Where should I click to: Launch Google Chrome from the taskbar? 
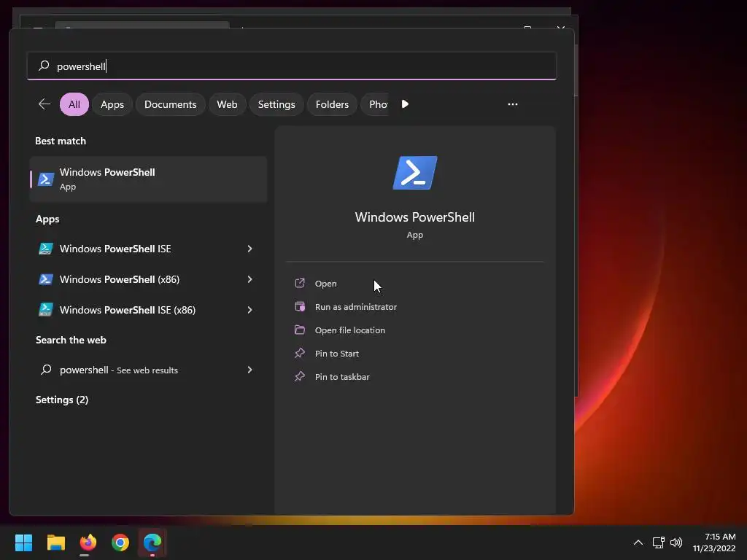coord(120,542)
